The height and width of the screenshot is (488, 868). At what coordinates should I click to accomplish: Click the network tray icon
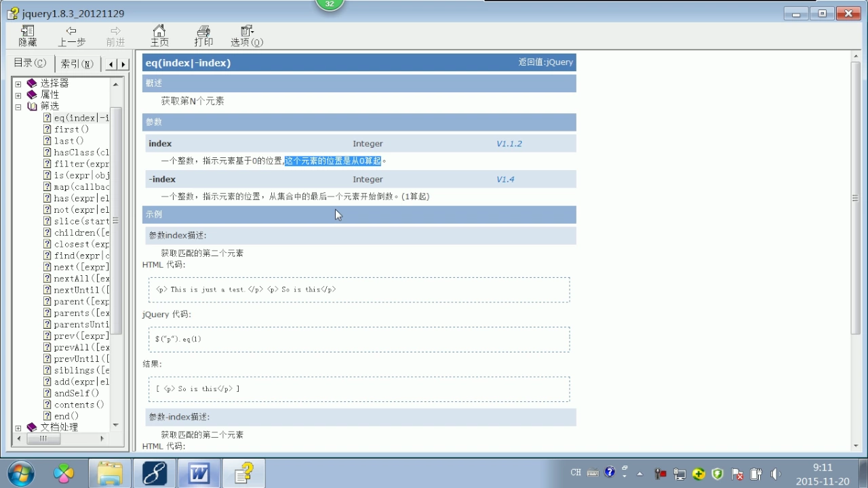[679, 474]
